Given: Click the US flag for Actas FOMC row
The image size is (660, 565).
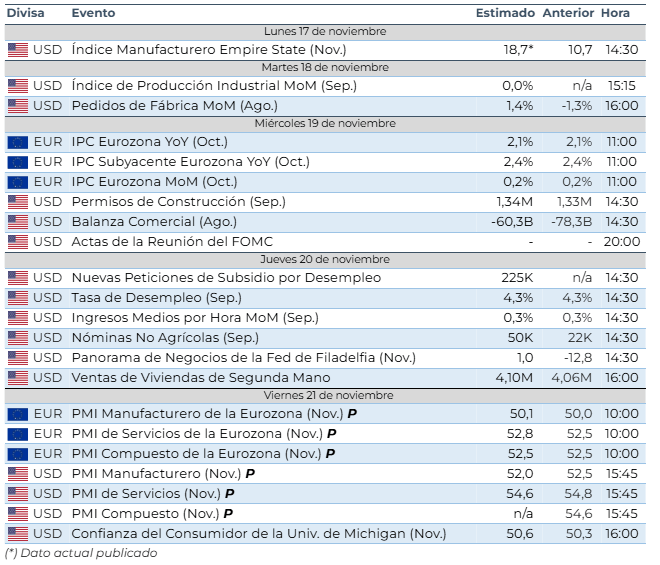Looking at the screenshot, I should coord(18,241).
